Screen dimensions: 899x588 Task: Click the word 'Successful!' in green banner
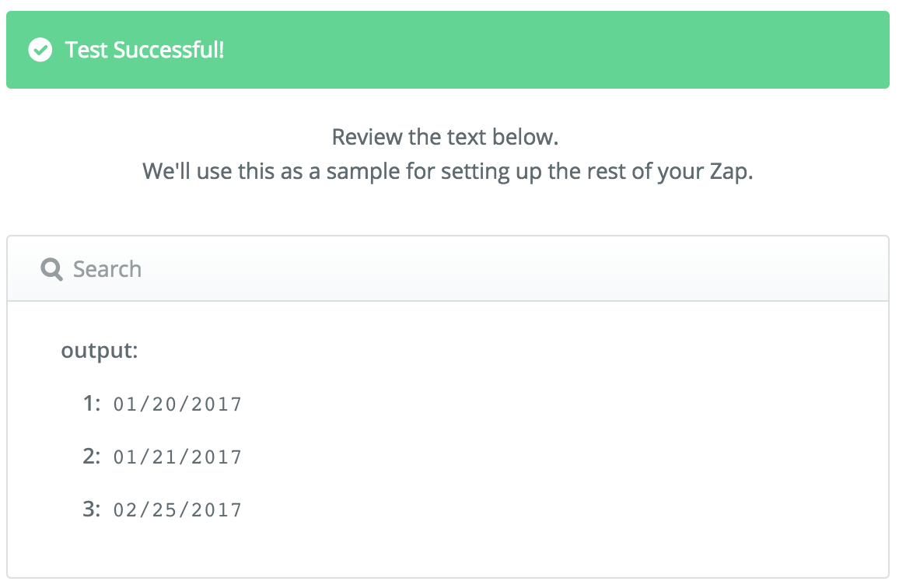[169, 50]
